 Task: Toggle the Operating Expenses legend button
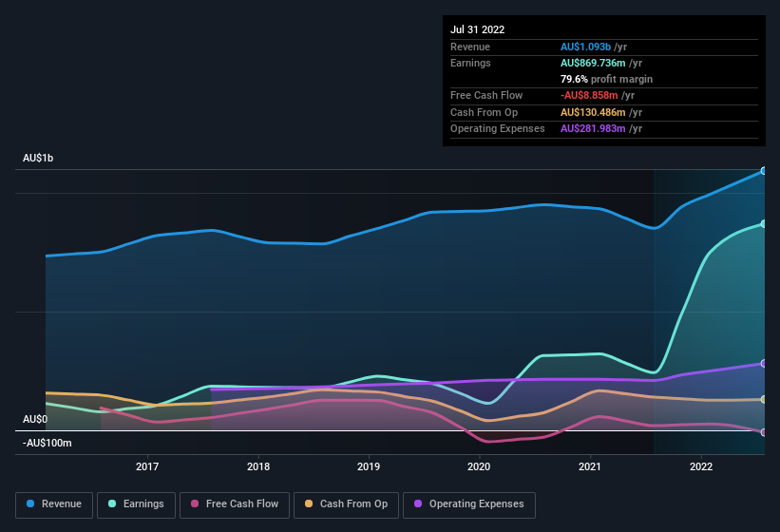pos(468,504)
